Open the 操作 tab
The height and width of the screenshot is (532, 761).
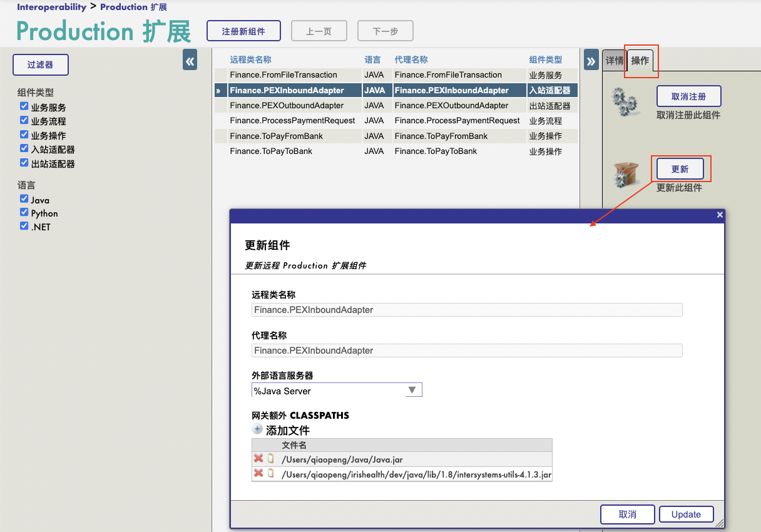click(640, 61)
